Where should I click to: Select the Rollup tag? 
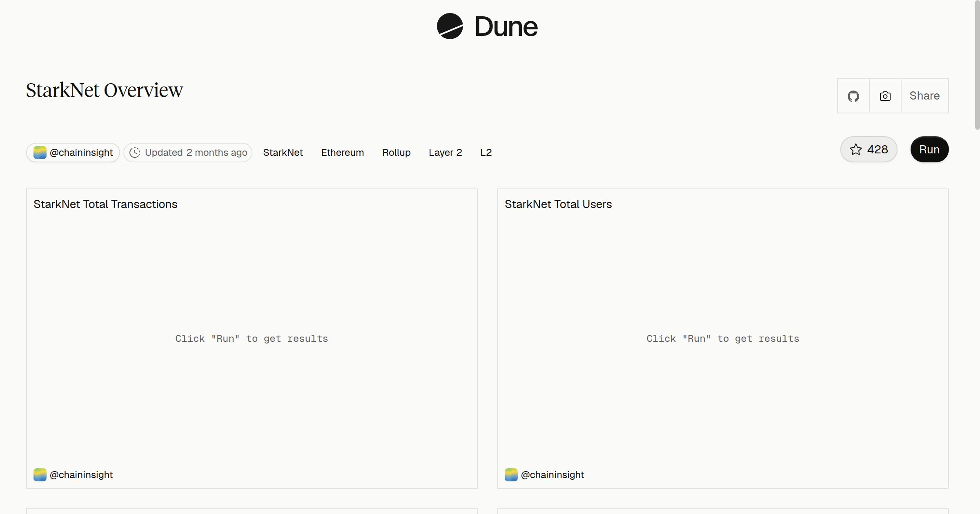(x=396, y=153)
